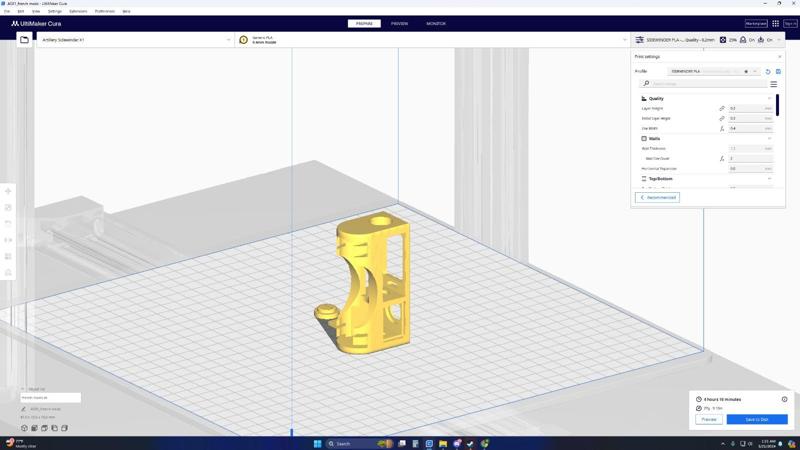Click the Preview button in the slice panel
Image resolution: width=800 pixels, height=450 pixels.
pos(709,419)
